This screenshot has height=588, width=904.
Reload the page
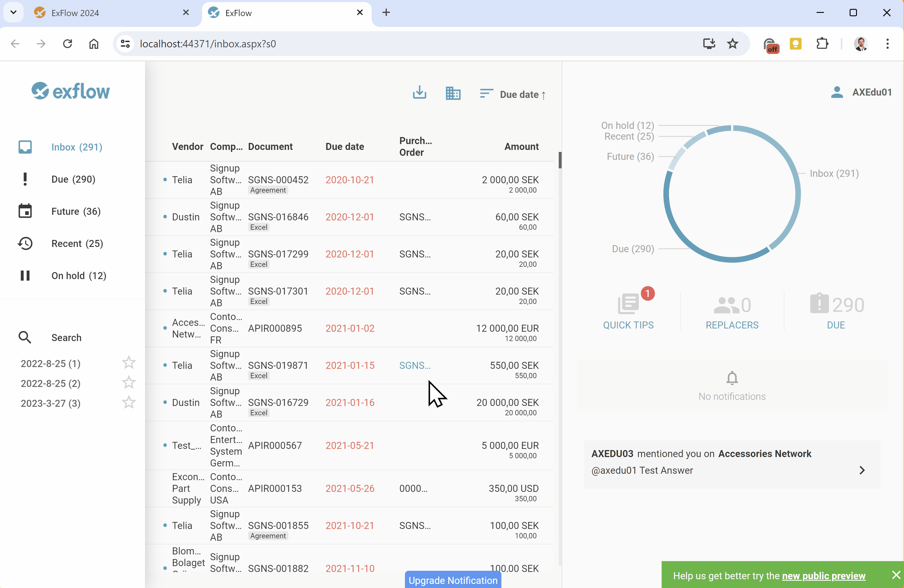pyautogui.click(x=68, y=44)
